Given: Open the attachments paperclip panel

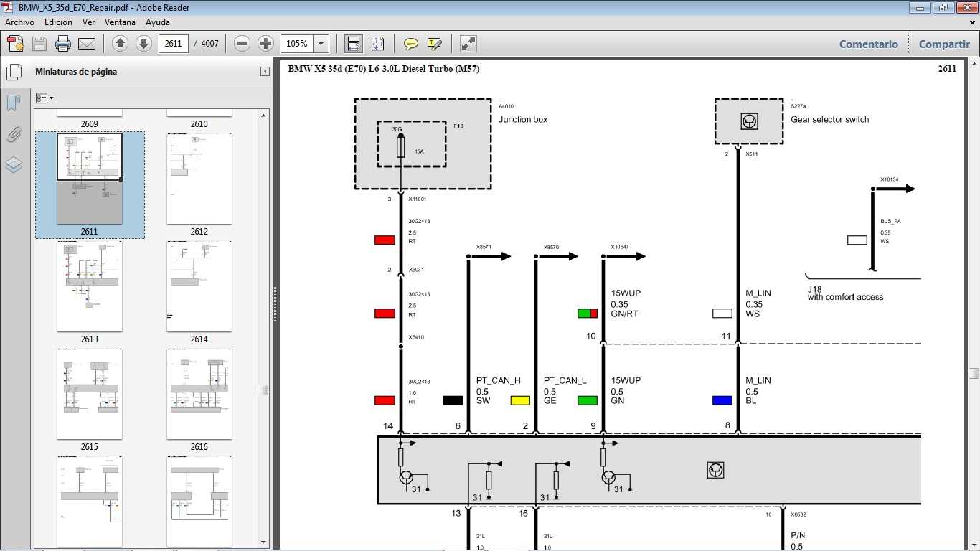Looking at the screenshot, I should coord(13,134).
